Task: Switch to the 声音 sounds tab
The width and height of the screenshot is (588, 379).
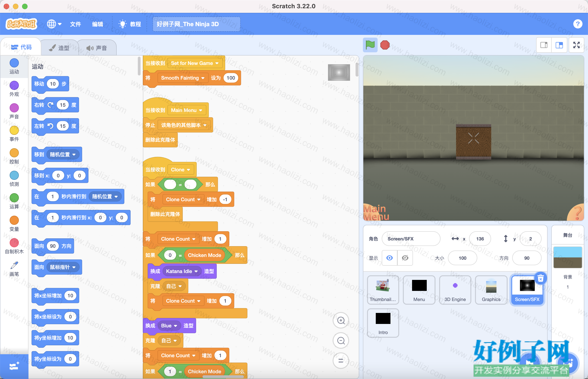Action: click(x=97, y=48)
